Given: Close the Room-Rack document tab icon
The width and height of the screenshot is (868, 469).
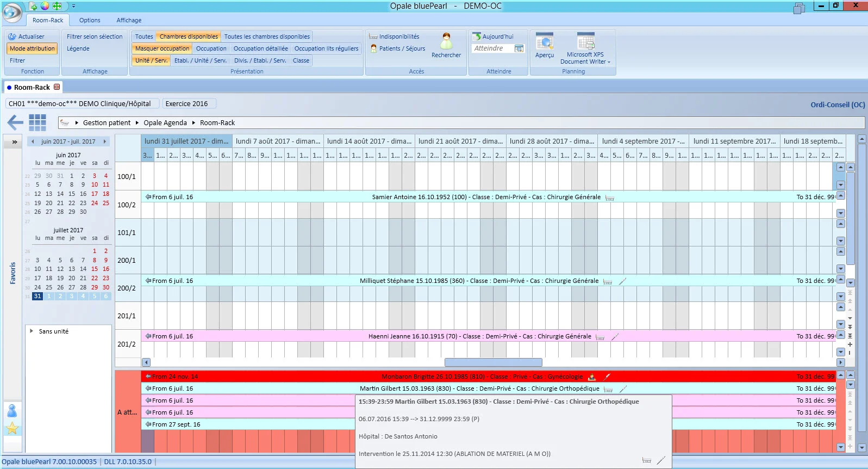Looking at the screenshot, I should (x=57, y=87).
